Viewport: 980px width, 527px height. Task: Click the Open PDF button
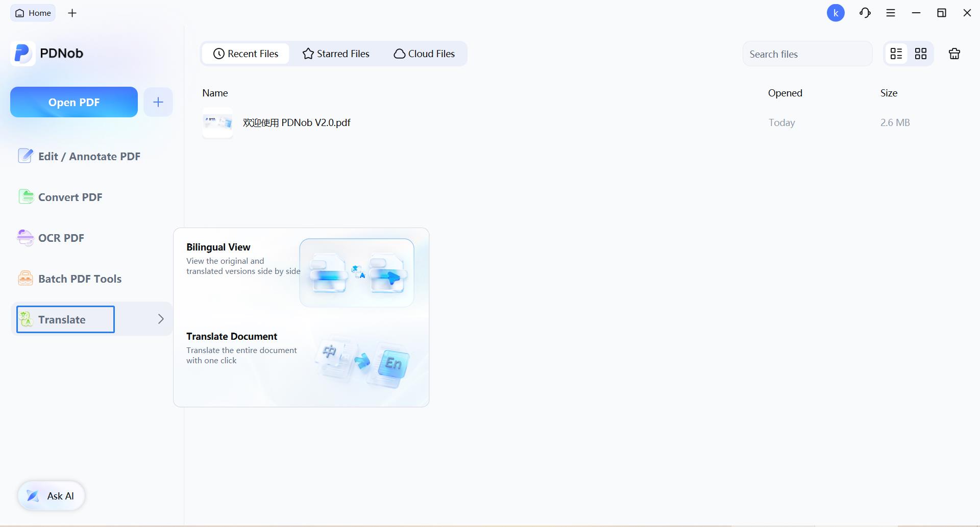[x=74, y=102]
